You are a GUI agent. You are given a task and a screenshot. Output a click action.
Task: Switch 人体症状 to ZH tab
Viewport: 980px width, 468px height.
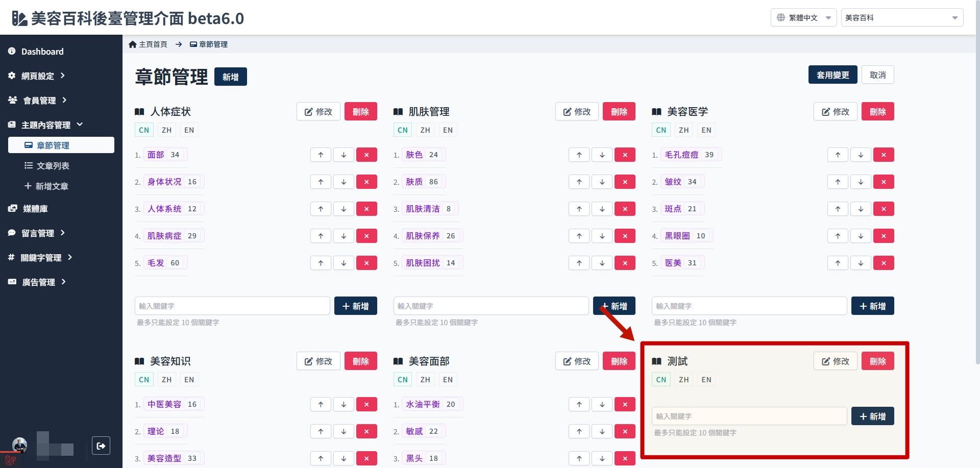(166, 130)
